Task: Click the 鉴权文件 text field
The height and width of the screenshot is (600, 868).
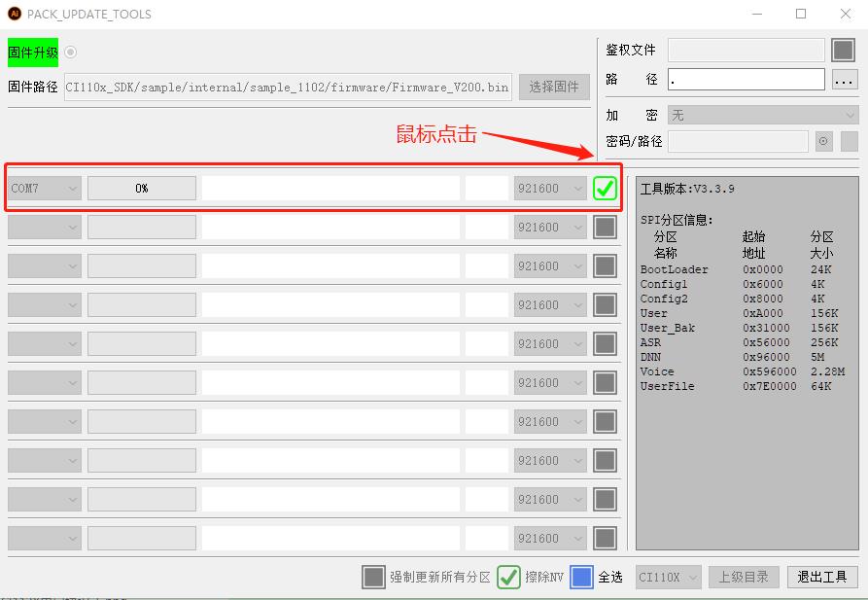Action: pos(746,50)
